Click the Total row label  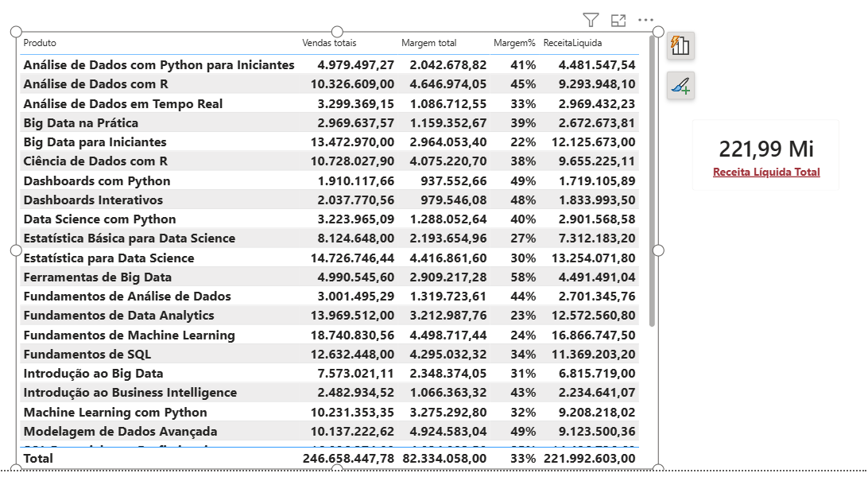38,458
